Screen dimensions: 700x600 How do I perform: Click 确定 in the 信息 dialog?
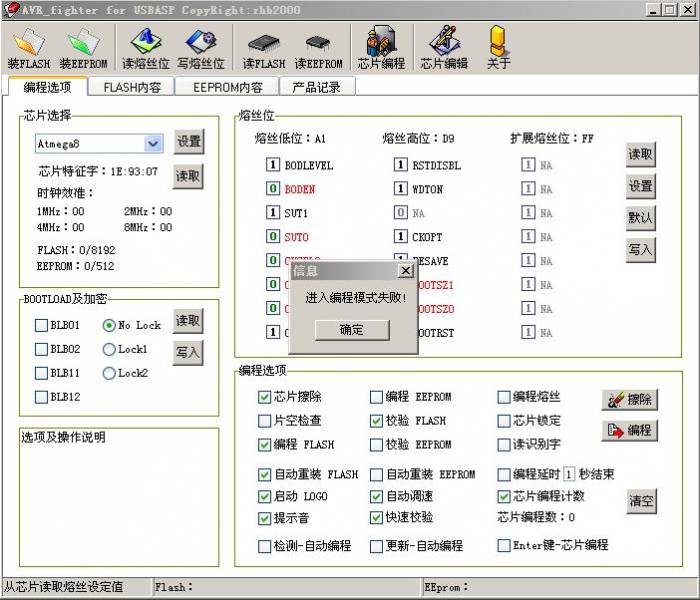(352, 330)
